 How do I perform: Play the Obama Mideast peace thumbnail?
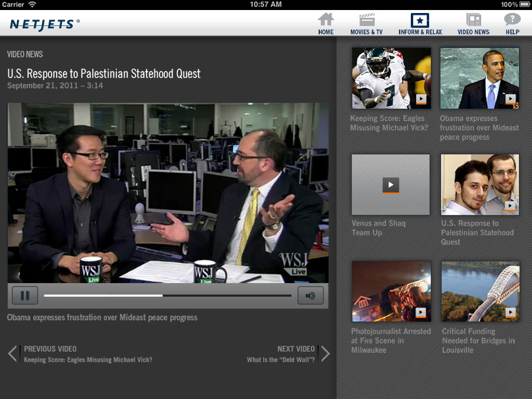479,78
